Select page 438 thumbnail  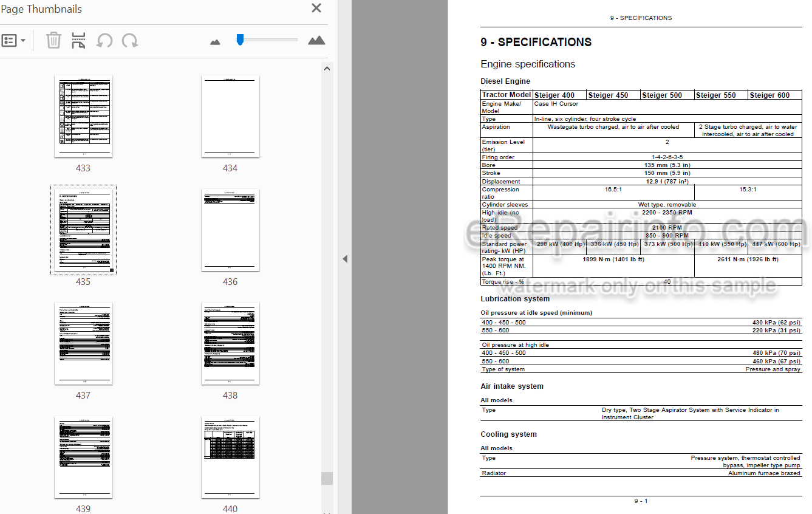coord(230,344)
